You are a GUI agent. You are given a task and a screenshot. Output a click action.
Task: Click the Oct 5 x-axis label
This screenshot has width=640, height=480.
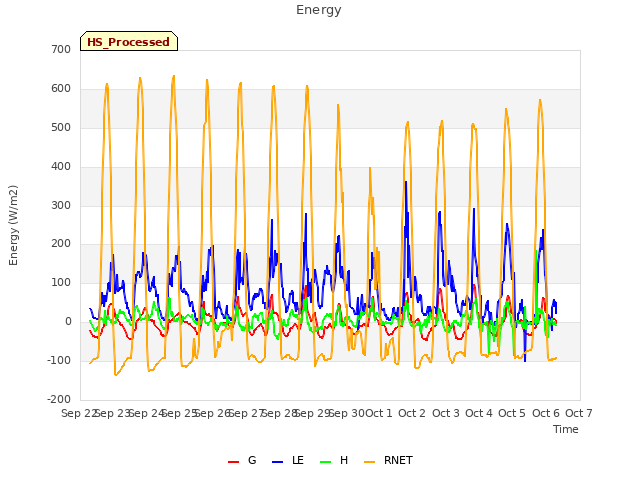(x=512, y=413)
